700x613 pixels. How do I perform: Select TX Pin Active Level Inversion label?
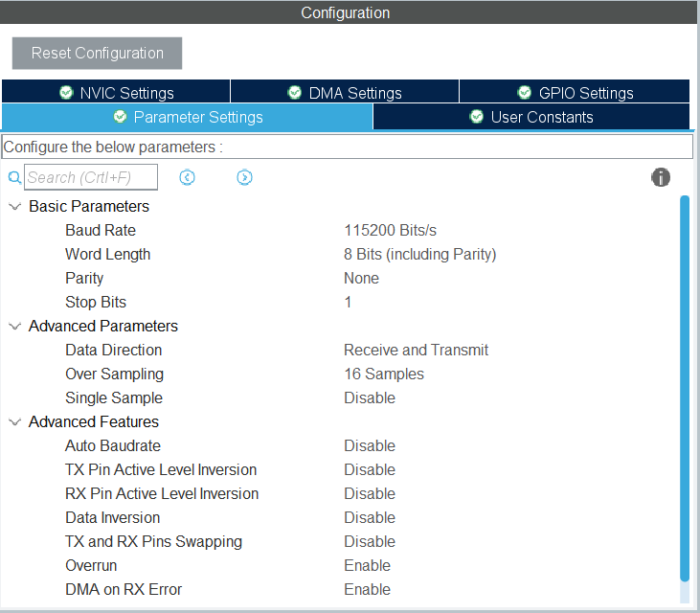tap(161, 469)
